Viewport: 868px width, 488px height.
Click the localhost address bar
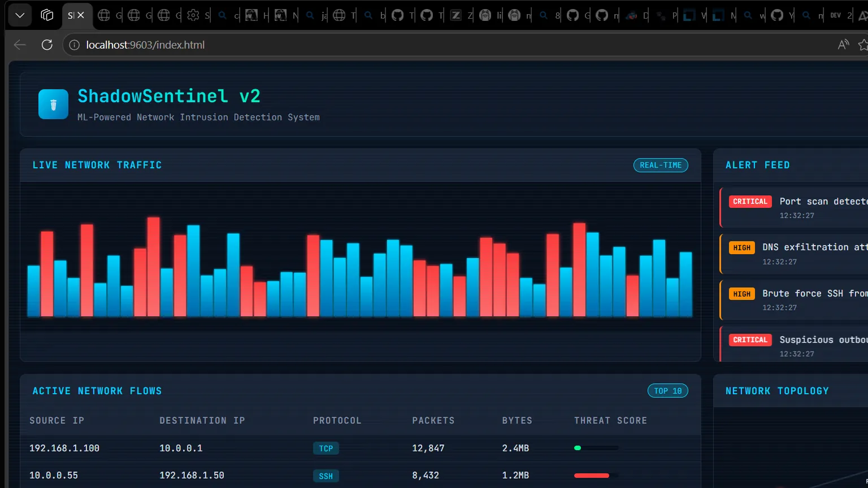point(452,45)
